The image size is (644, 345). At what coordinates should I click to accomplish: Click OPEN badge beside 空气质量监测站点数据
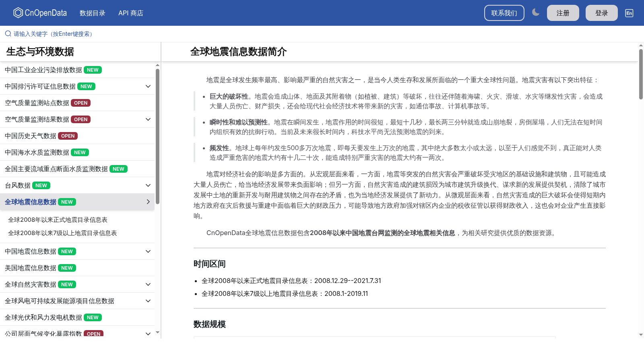[80, 103]
